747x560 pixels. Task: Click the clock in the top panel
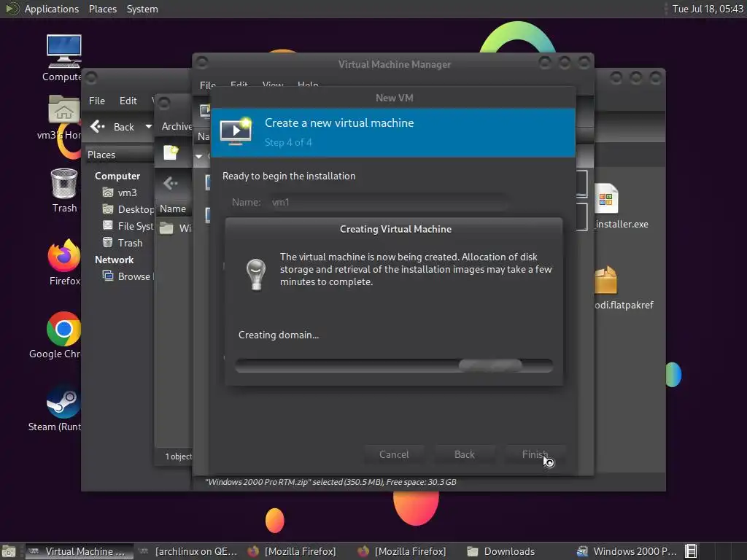[x=708, y=9]
